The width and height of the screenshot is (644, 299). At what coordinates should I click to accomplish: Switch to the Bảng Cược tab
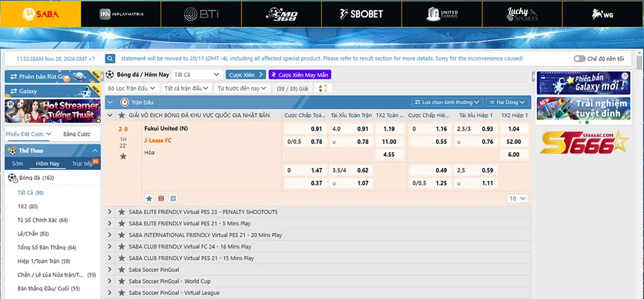[77, 134]
